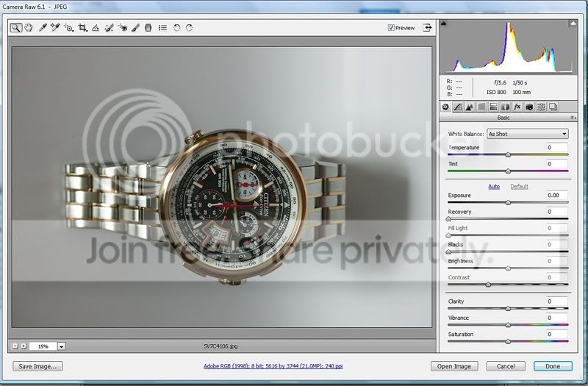Open the Preferences dialog icon
The width and height of the screenshot is (588, 386).
point(162,28)
